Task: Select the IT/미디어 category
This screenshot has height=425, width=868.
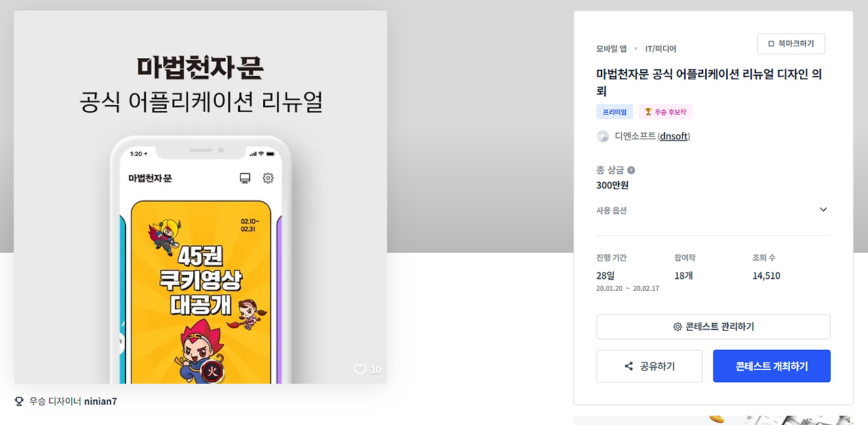Action: pyautogui.click(x=660, y=49)
